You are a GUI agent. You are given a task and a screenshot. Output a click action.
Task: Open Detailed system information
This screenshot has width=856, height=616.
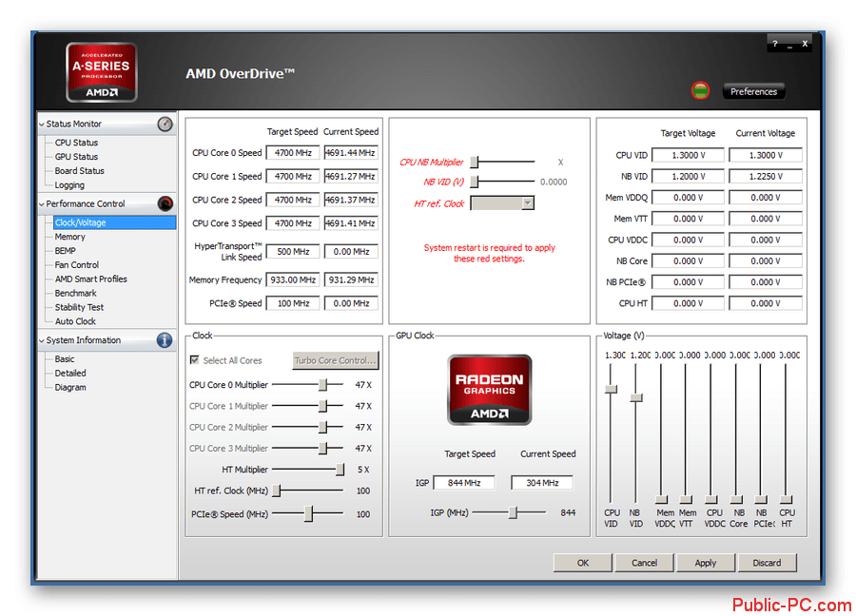tap(70, 374)
